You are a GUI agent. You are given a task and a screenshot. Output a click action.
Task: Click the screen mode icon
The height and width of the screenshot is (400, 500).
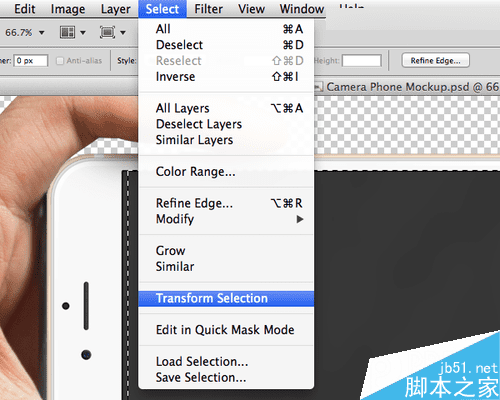click(107, 32)
